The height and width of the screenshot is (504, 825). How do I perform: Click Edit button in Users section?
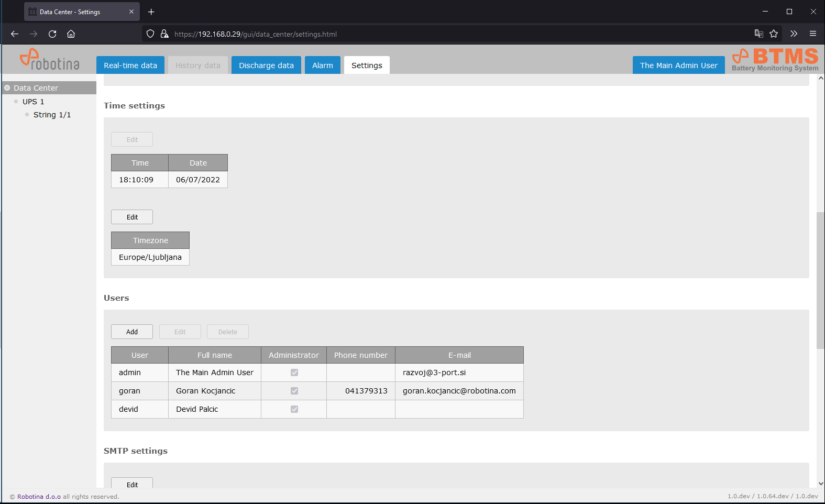coord(180,332)
